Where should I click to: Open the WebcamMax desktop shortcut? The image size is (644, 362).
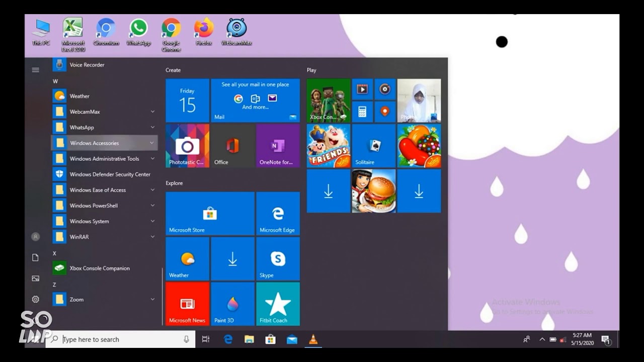(x=236, y=32)
